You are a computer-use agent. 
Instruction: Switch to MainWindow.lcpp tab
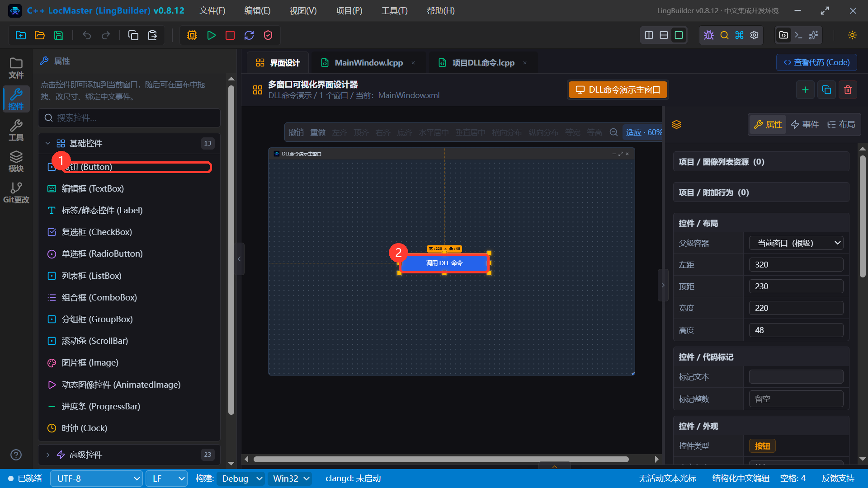pyautogui.click(x=368, y=63)
